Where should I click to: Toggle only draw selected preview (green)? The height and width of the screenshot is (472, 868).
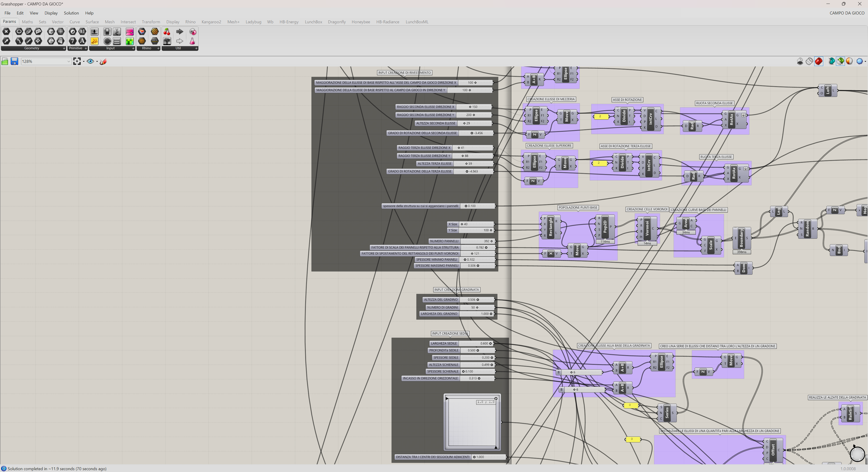840,61
